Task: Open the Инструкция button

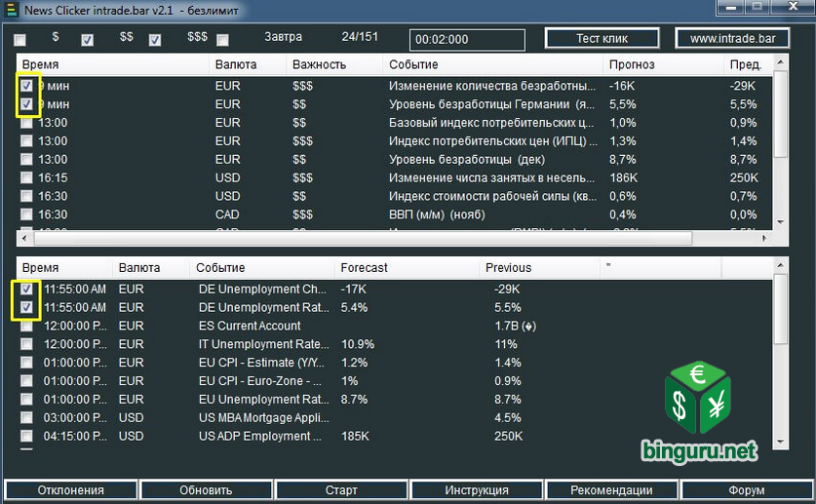Action: 477,490
